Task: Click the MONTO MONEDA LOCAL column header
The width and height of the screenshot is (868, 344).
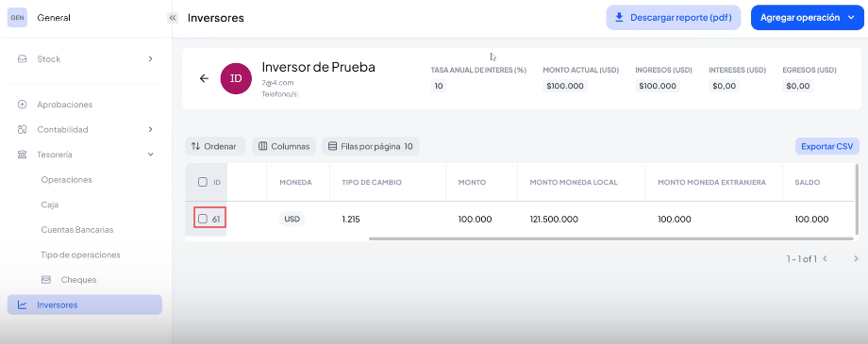Action: 574,182
